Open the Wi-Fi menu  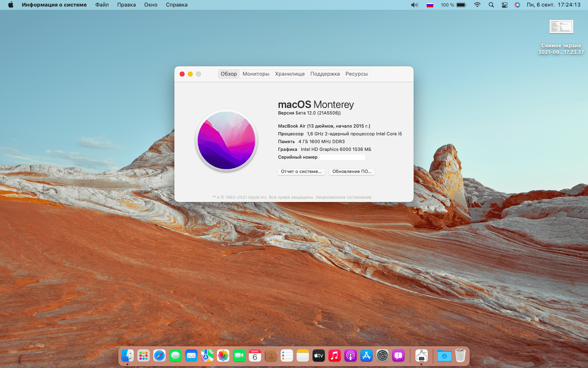(477, 5)
